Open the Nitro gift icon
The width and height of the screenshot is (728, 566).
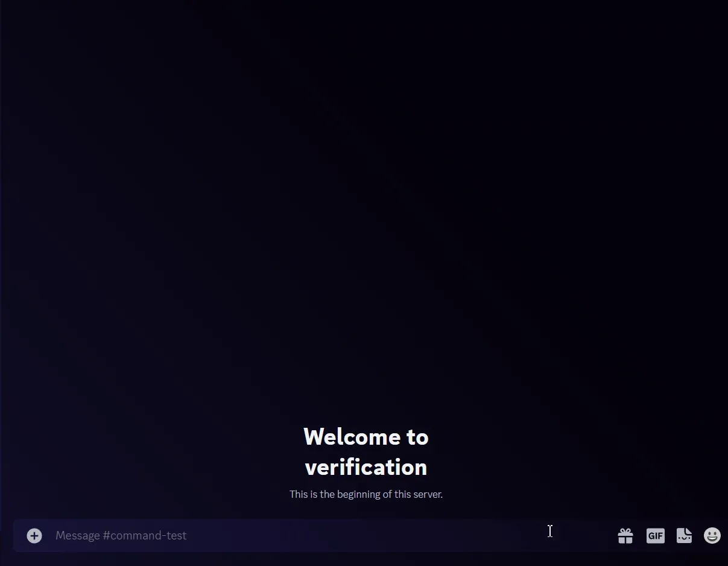coord(625,536)
